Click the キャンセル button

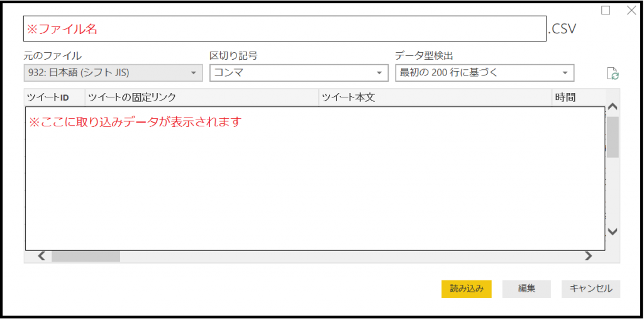click(x=591, y=289)
